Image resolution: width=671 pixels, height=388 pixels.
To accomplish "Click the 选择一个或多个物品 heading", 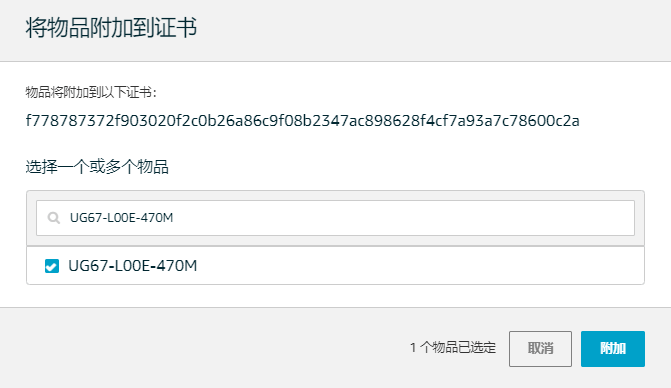I will tap(97, 166).
